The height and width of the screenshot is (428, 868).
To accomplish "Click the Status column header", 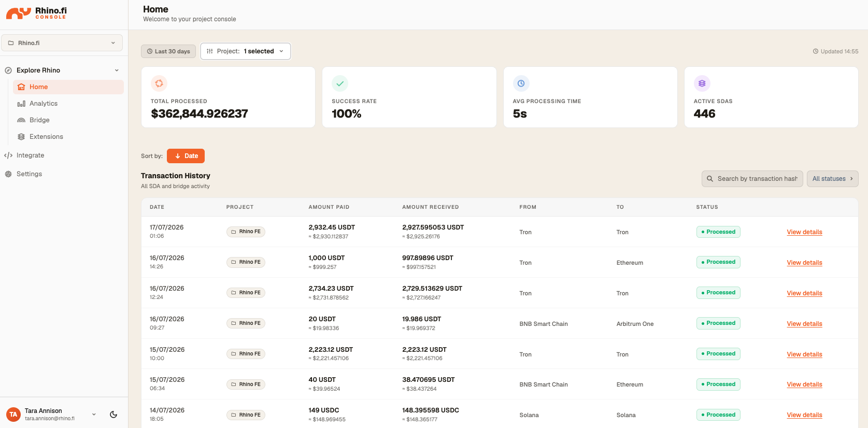I will pos(707,207).
